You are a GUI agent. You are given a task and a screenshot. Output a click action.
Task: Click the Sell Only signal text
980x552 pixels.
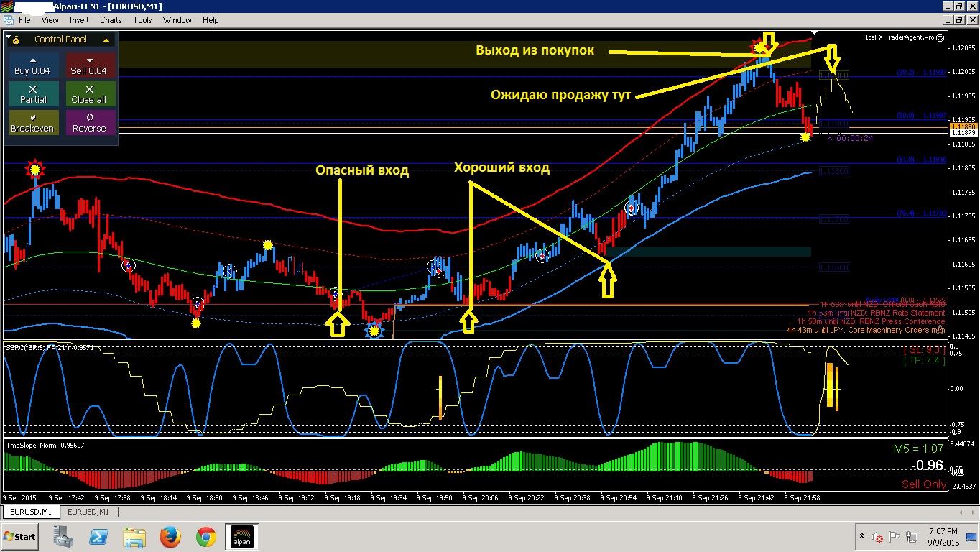click(x=923, y=484)
